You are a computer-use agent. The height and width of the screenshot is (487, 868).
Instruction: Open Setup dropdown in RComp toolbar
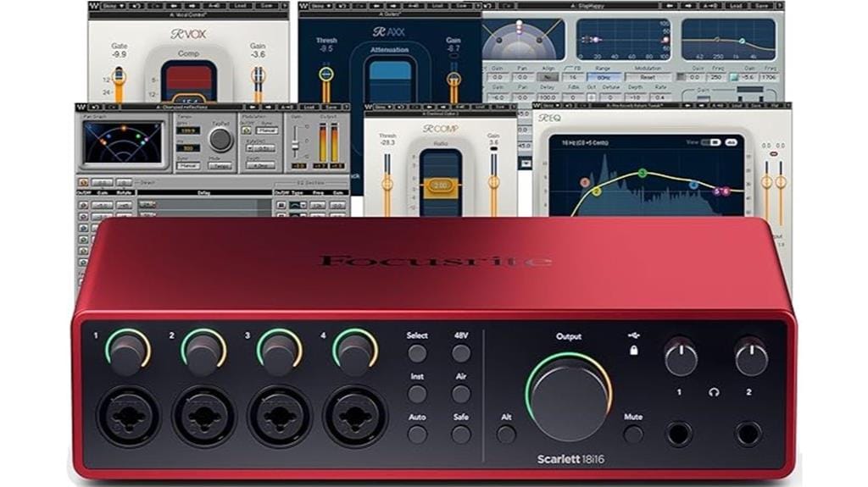coord(384,107)
